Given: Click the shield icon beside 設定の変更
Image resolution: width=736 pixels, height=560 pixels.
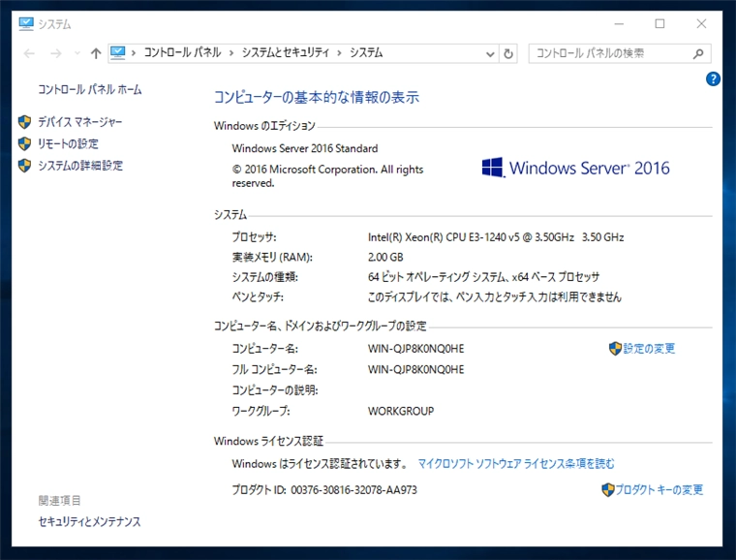Looking at the screenshot, I should tap(615, 348).
